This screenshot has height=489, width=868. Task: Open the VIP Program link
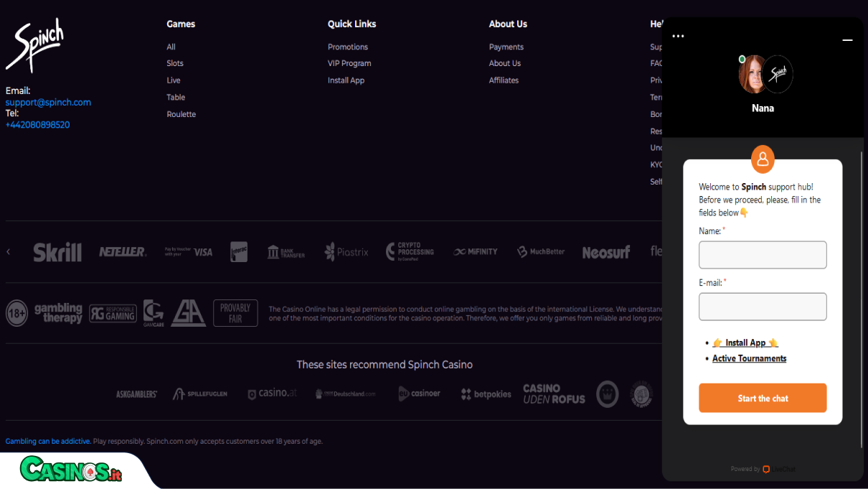tap(349, 63)
